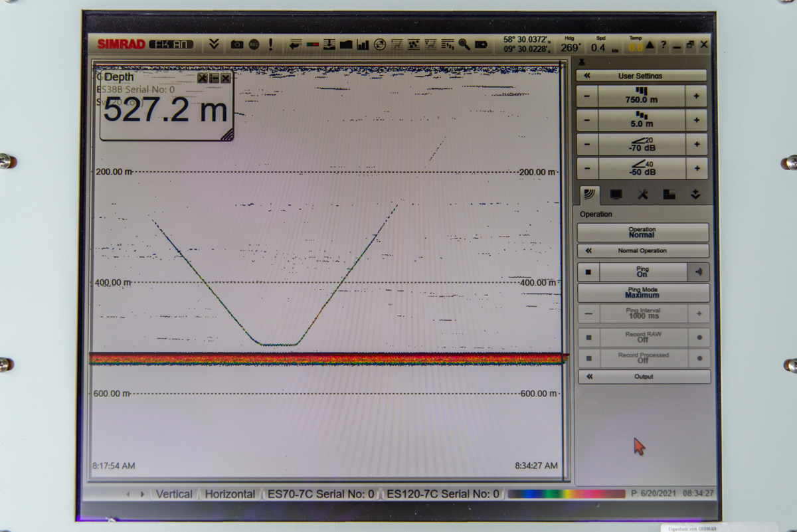Open the histogram bar chart icon
This screenshot has width=797, height=532.
[x=363, y=44]
